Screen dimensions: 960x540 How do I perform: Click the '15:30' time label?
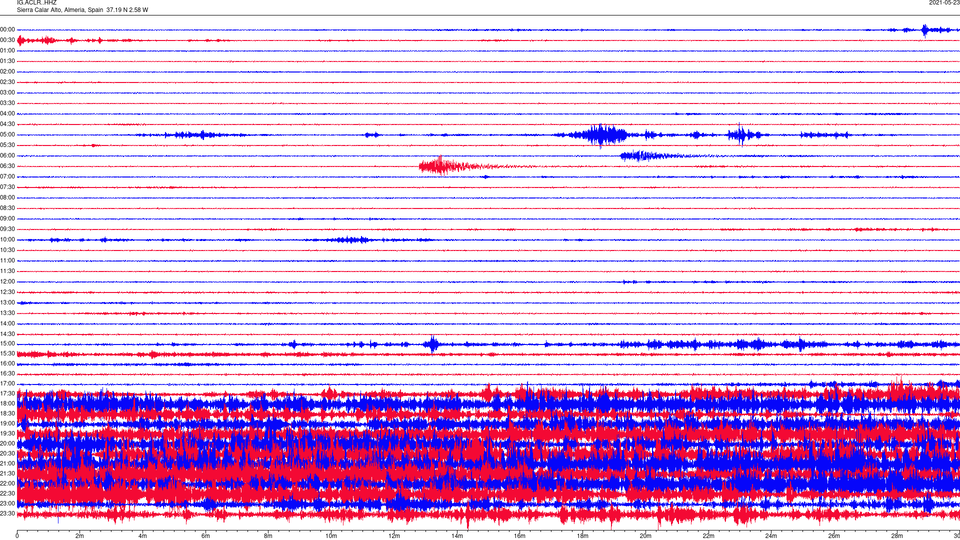pos(7,354)
